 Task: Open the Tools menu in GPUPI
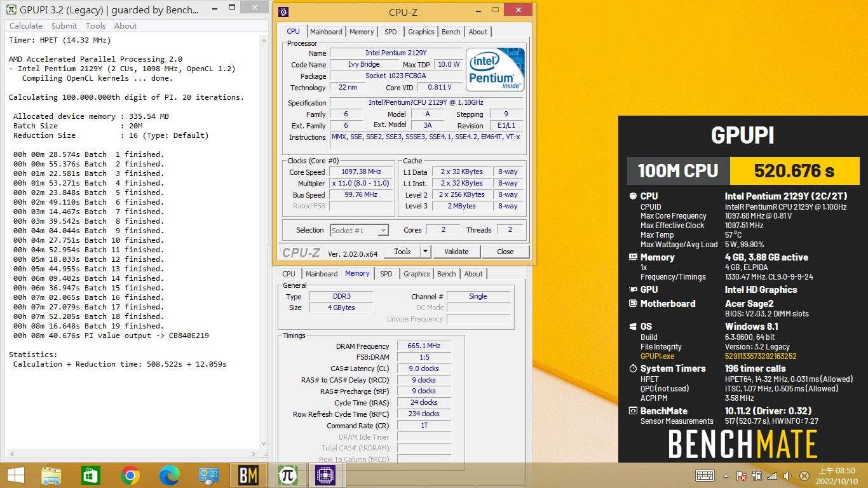95,26
